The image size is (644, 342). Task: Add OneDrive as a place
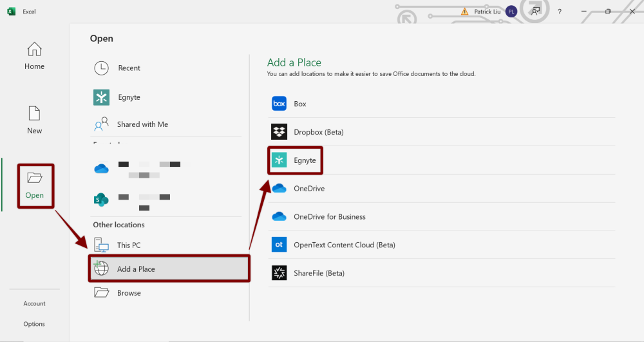442,189
